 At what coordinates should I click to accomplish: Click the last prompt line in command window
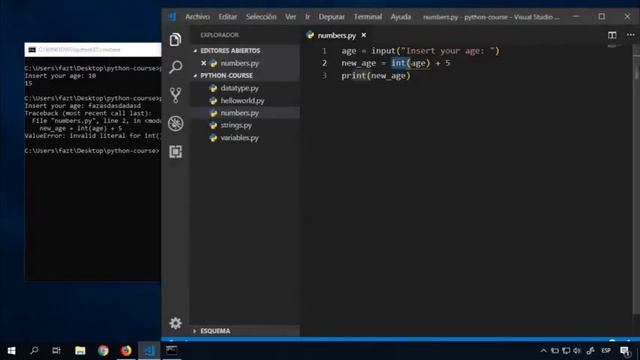coord(92,151)
